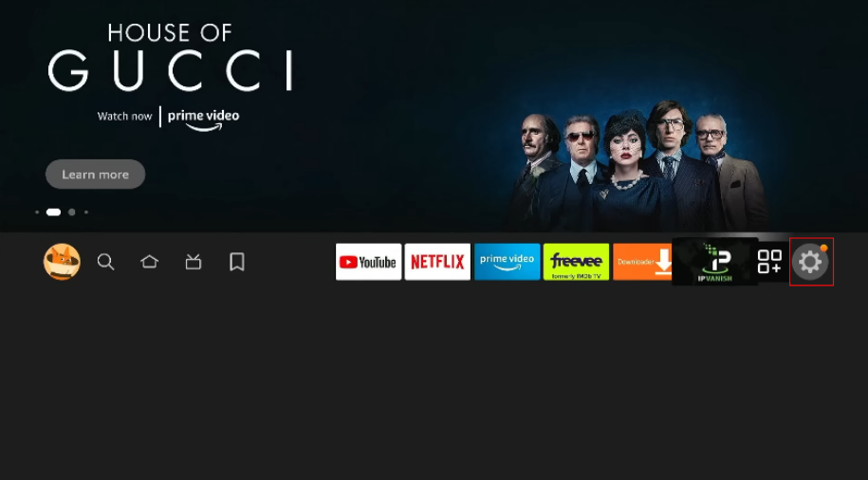Select the Search magnifier icon
Image resolution: width=868 pixels, height=480 pixels.
105,261
